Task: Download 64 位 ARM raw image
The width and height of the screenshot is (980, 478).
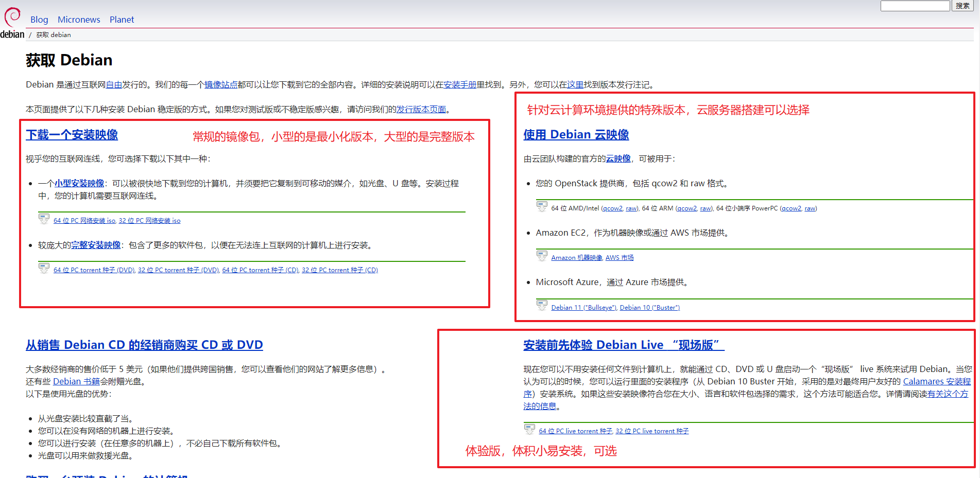Action: [706, 208]
